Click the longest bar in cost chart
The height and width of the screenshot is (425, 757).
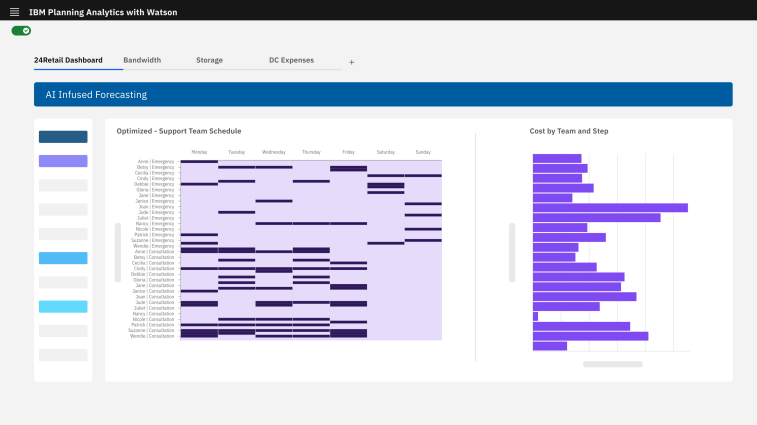point(610,208)
